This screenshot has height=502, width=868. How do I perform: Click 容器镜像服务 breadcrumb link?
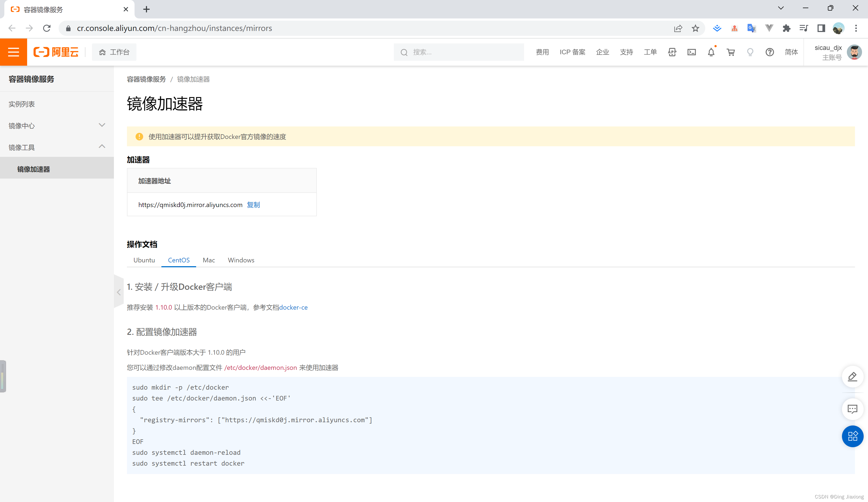(146, 79)
